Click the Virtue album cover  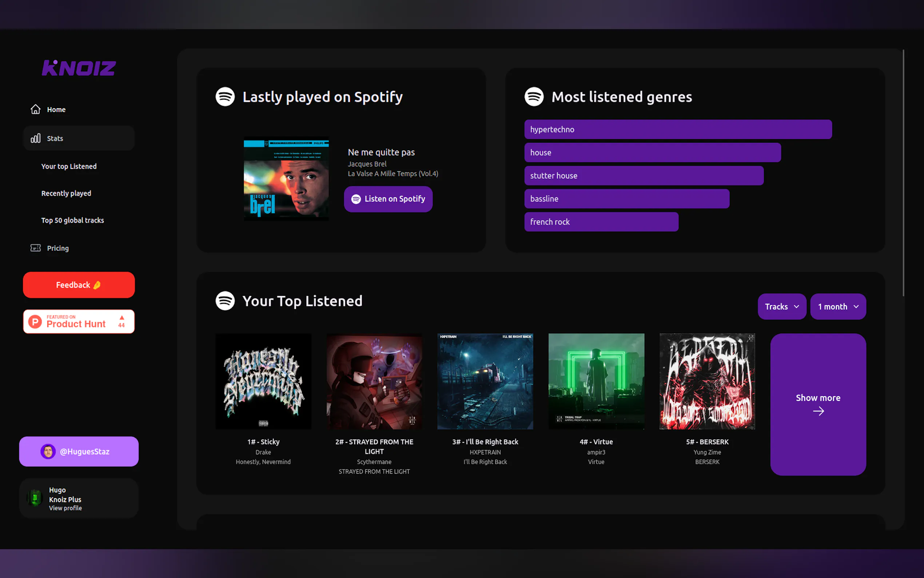[x=596, y=381]
